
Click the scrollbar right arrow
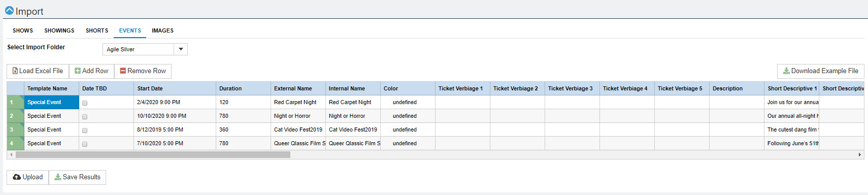point(859,154)
